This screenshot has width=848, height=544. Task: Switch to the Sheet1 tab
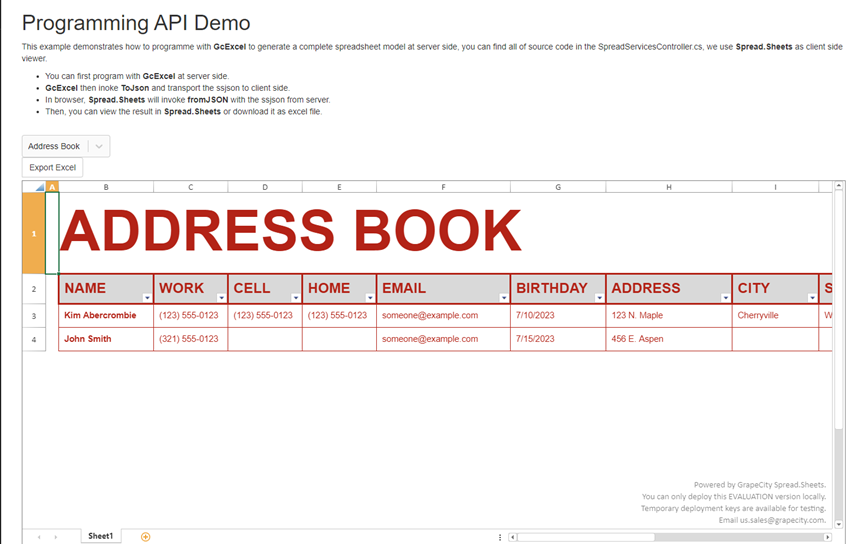pyautogui.click(x=101, y=536)
